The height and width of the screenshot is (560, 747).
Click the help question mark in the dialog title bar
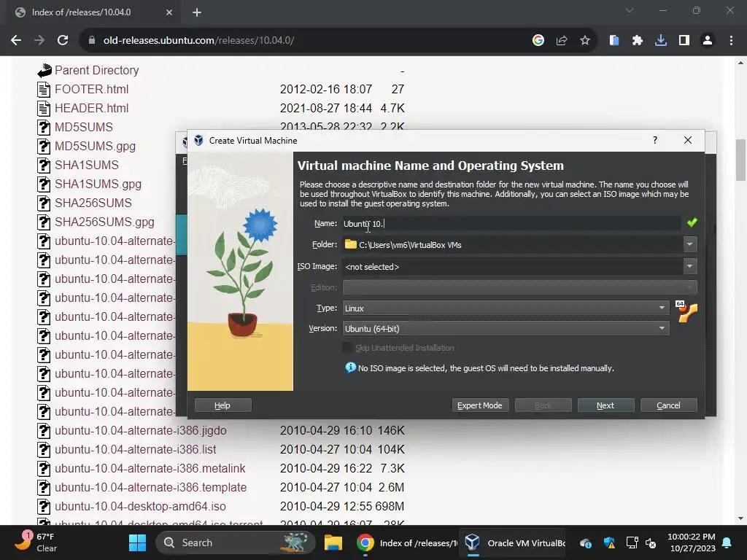pyautogui.click(x=655, y=140)
